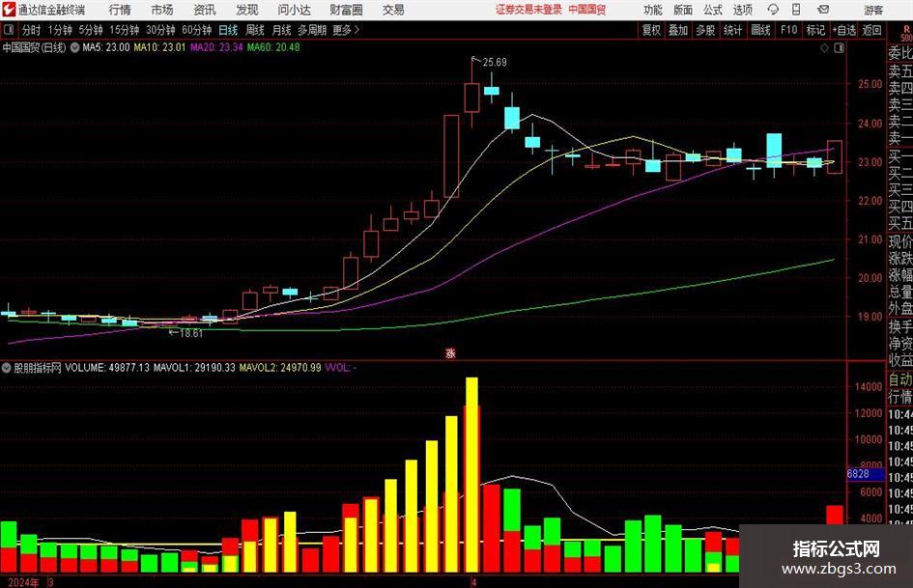Click the 中国国贸(日线) chart title
The height and width of the screenshot is (588, 913).
(x=35, y=47)
